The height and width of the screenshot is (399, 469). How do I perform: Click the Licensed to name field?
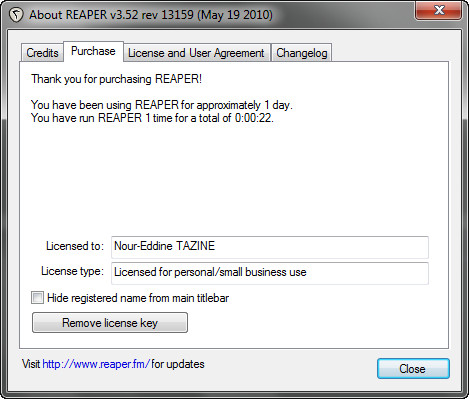click(270, 247)
